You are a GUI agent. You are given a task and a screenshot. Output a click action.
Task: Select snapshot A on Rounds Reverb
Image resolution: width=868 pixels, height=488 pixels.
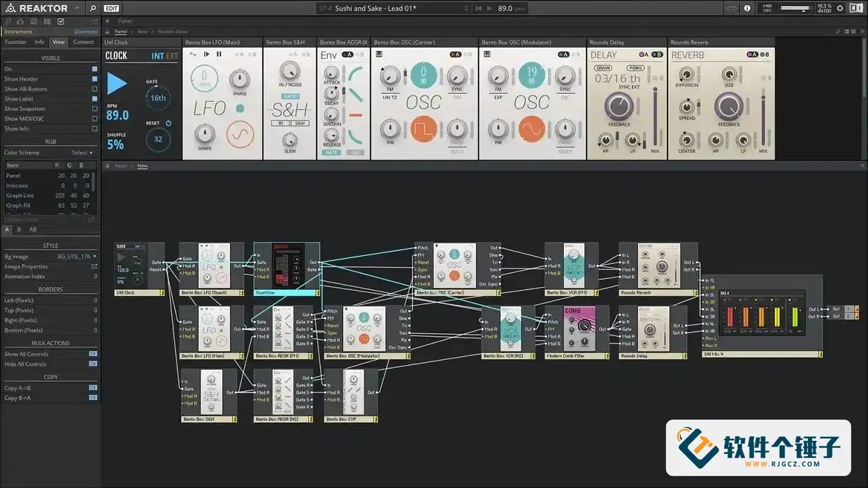point(753,55)
